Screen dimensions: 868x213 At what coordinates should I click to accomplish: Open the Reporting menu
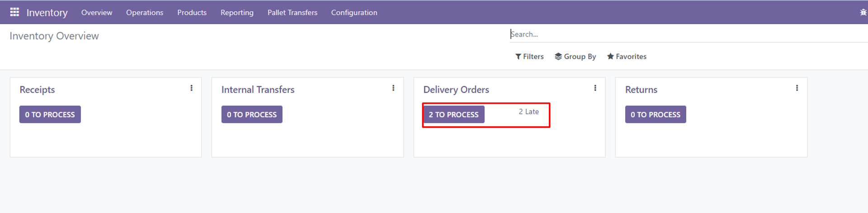coord(237,13)
